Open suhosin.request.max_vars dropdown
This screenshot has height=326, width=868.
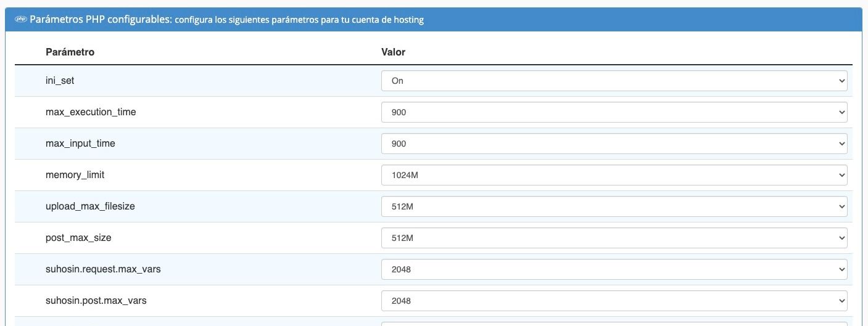click(614, 269)
